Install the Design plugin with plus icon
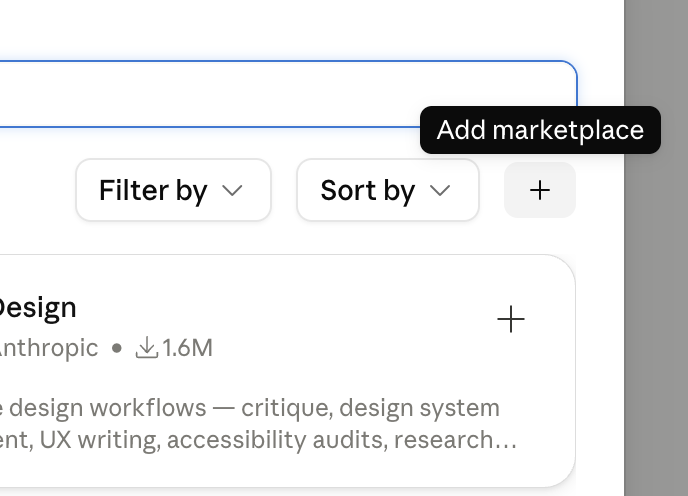688x496 pixels. click(x=511, y=319)
